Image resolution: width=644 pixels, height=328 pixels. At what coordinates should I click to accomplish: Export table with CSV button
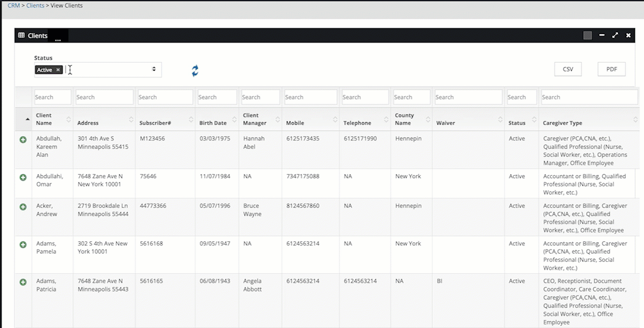point(568,69)
